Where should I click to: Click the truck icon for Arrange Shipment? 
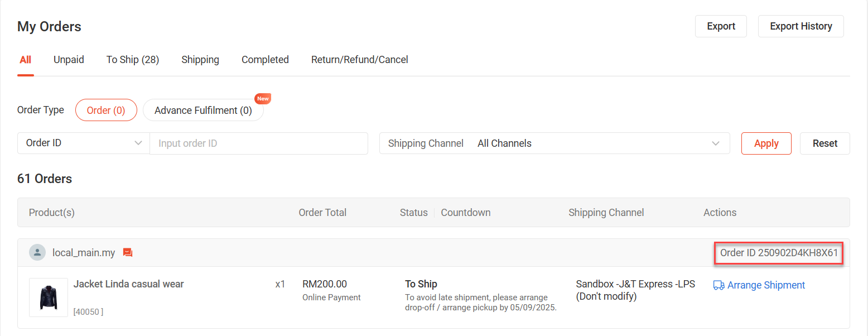[x=718, y=285]
